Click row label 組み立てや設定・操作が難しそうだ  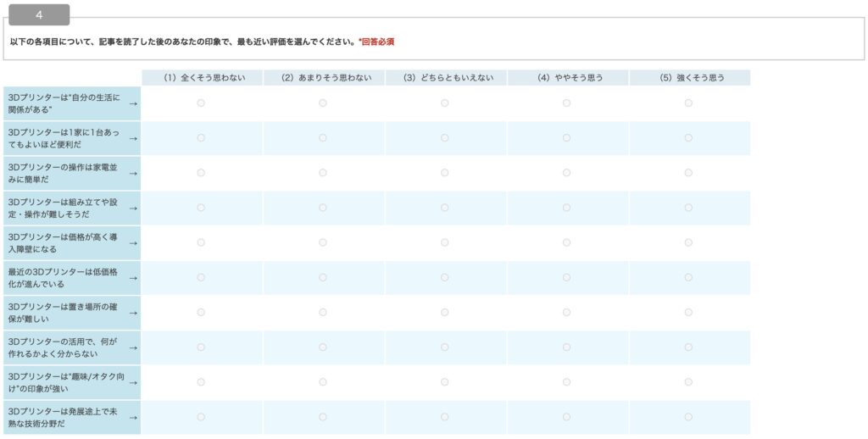point(72,208)
